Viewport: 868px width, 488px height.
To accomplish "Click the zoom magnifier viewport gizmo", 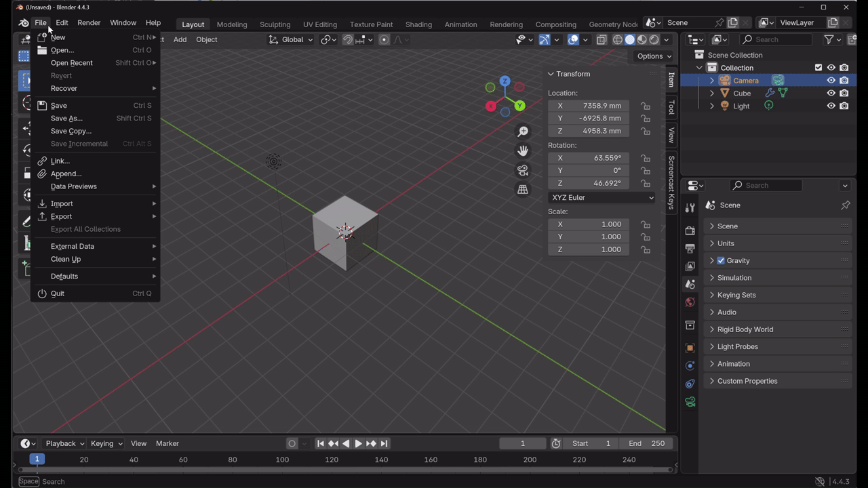I will [523, 131].
